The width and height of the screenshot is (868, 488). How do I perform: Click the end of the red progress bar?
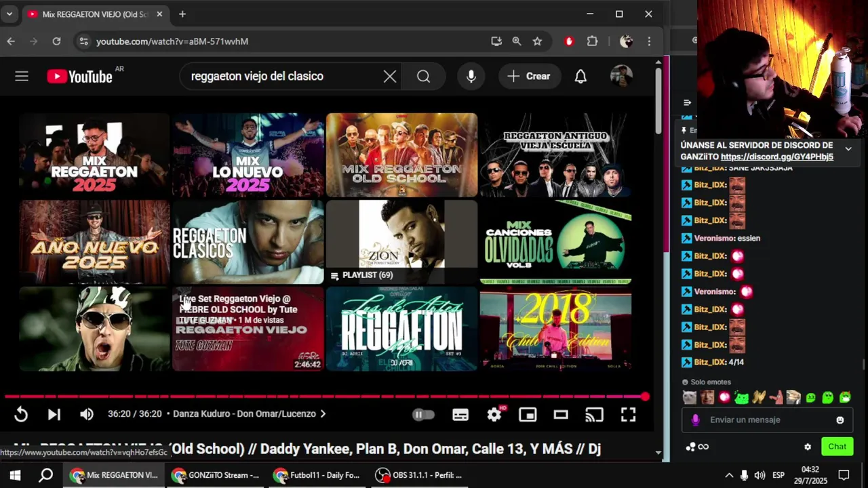click(x=645, y=397)
